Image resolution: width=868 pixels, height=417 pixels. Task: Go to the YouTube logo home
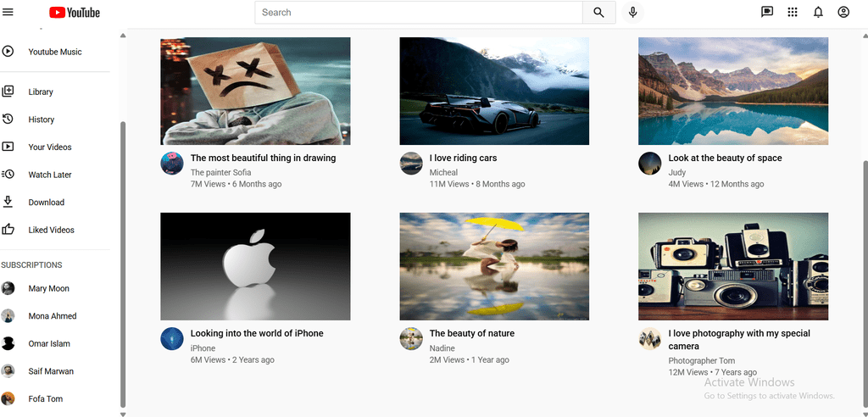point(75,12)
